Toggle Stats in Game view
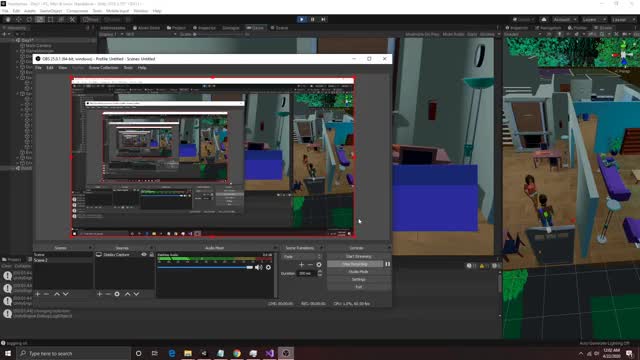 472,34
